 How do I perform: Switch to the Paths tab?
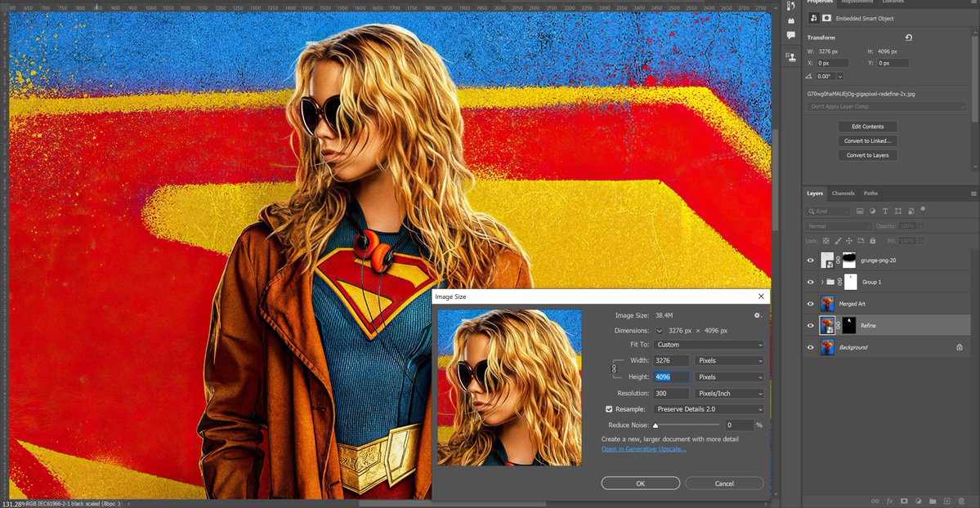coord(870,194)
